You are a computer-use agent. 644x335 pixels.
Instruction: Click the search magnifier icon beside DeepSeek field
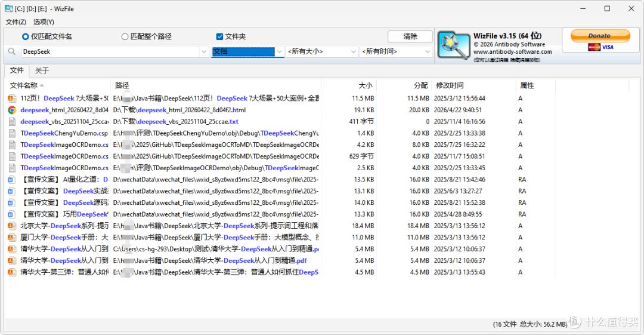(12, 51)
